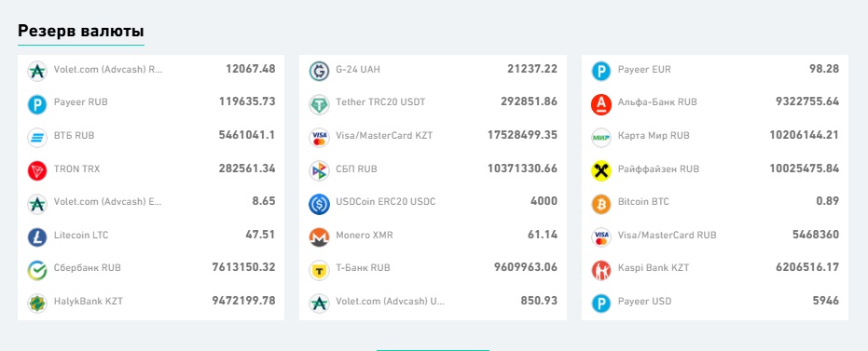Click the Litecoin LTC icon
The height and width of the screenshot is (351, 868).
(37, 237)
